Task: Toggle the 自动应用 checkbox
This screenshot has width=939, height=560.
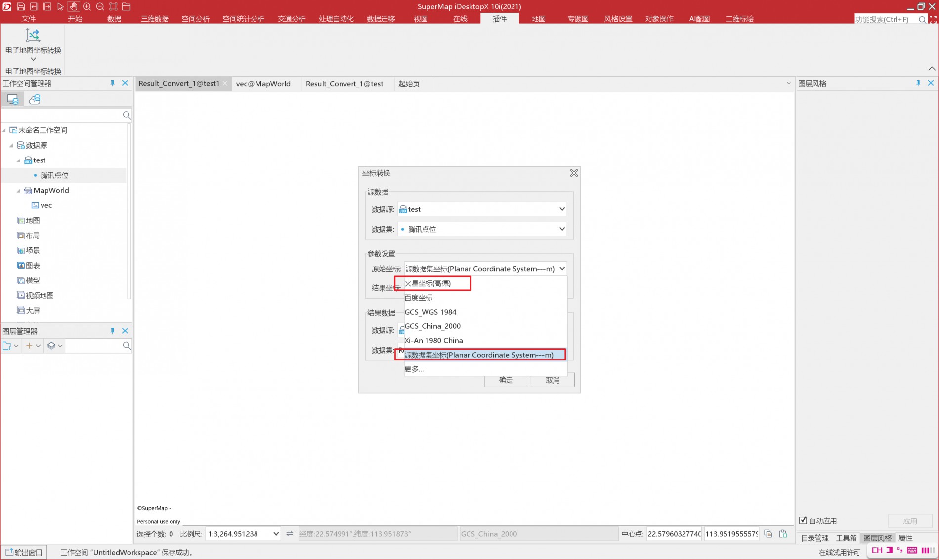Action: point(803,520)
